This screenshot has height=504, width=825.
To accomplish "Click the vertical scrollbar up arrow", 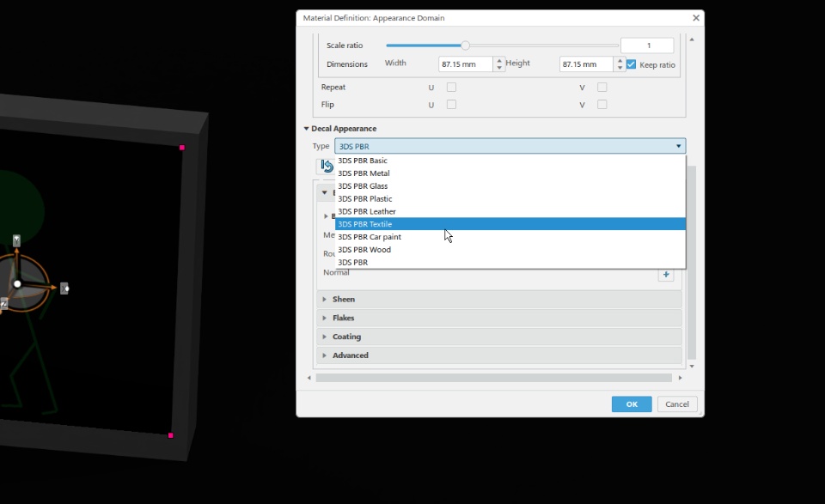I will (x=692, y=39).
